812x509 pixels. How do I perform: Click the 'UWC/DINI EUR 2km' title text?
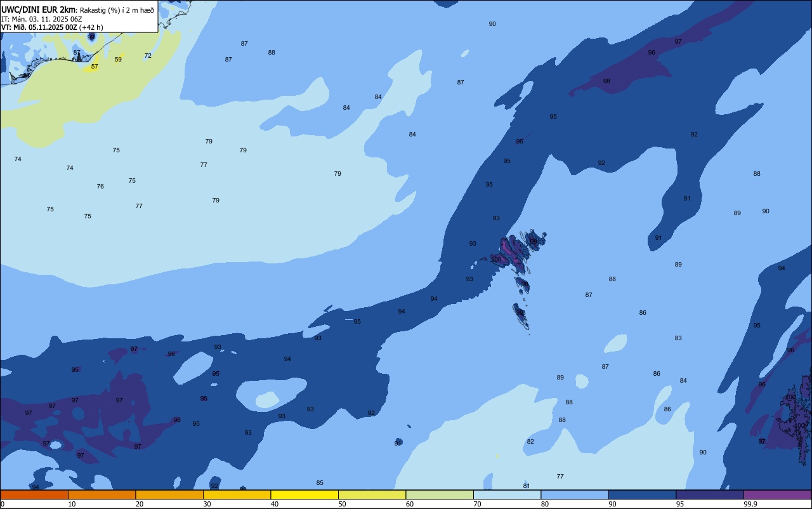point(39,10)
